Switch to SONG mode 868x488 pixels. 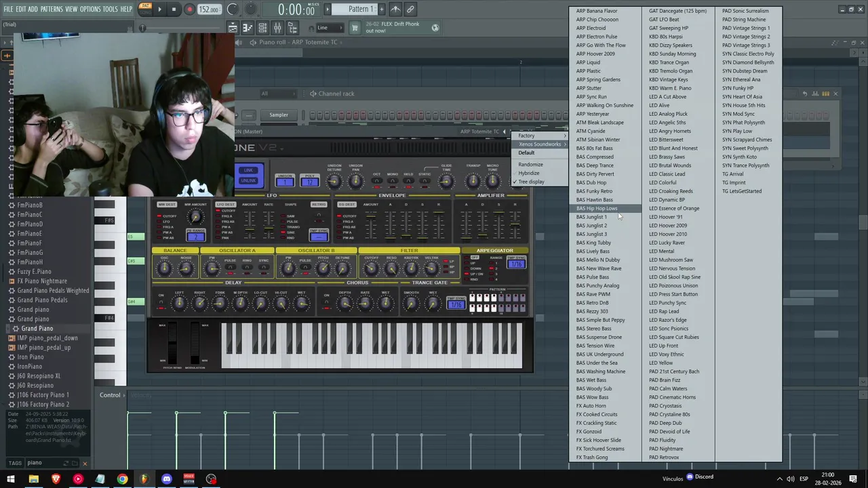[x=145, y=12]
